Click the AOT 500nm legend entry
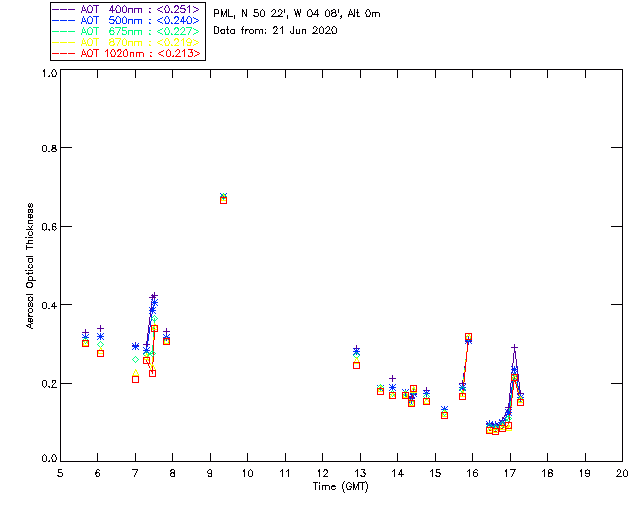This screenshot has width=640, height=512. tap(127, 20)
